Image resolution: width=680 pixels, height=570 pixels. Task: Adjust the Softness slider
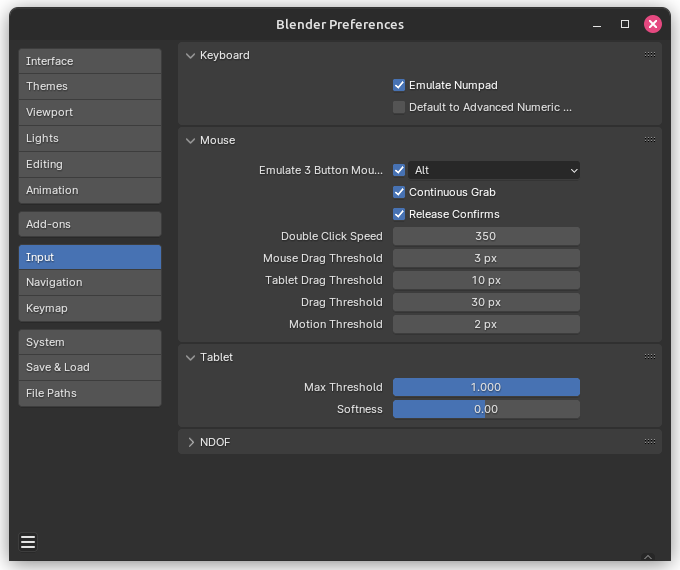[486, 409]
